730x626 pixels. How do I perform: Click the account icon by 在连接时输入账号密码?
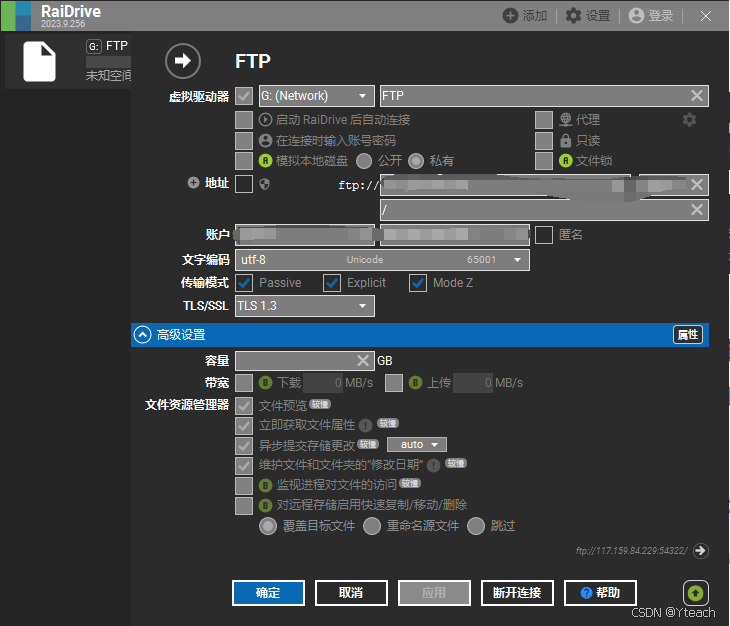pos(265,141)
